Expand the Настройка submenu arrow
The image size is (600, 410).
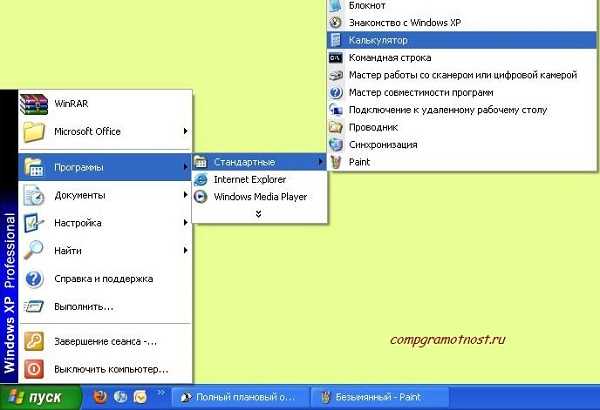pos(186,222)
